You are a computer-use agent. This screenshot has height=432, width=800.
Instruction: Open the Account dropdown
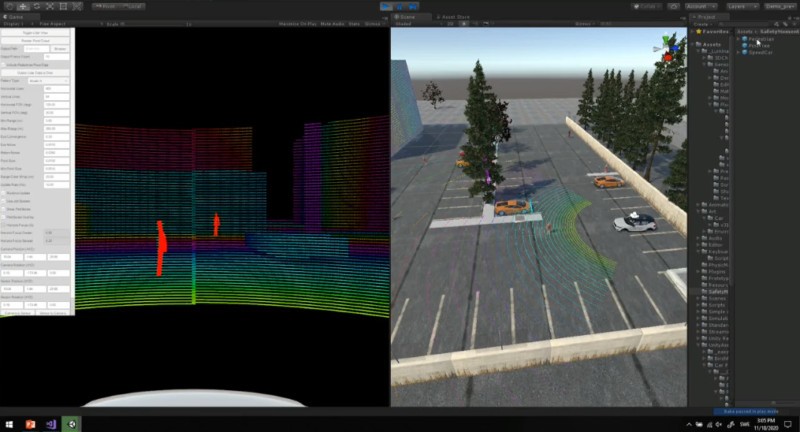tap(702, 6)
